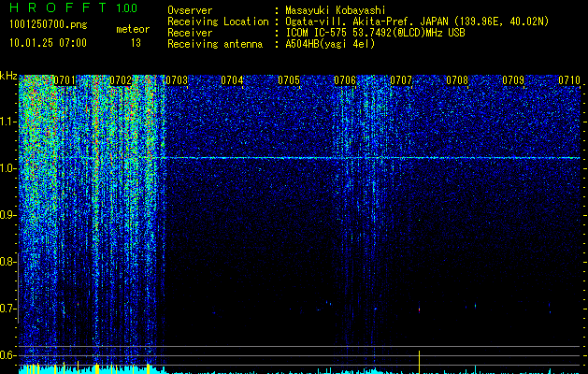Click the kHz axis unit label
588x374 pixels.
[8, 76]
